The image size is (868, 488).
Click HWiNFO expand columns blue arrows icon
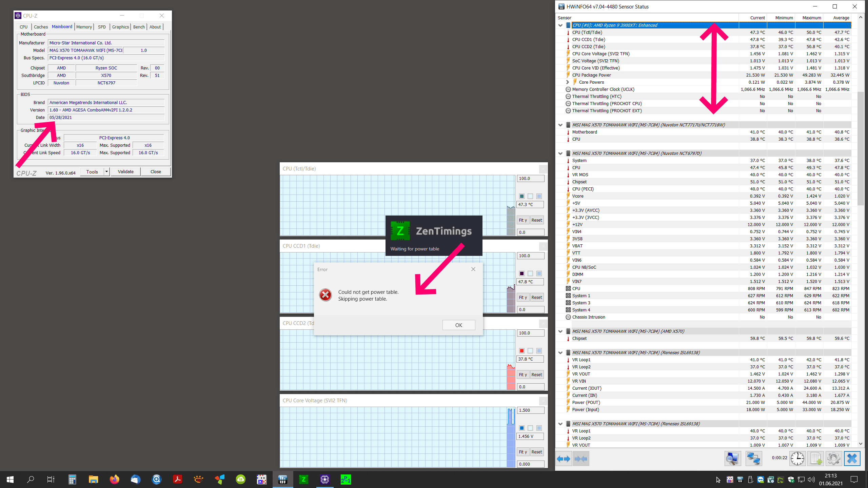pos(564,459)
